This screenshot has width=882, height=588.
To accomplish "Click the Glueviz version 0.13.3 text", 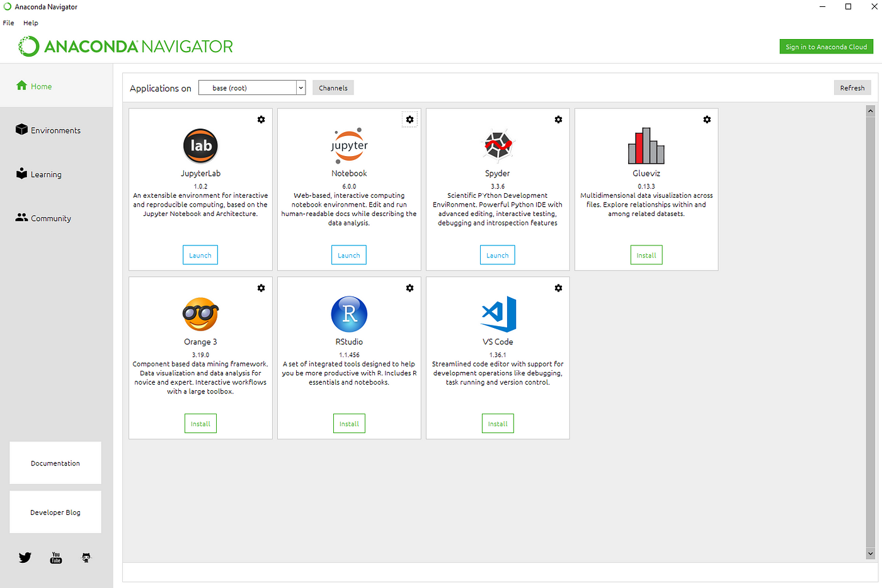I will (646, 186).
